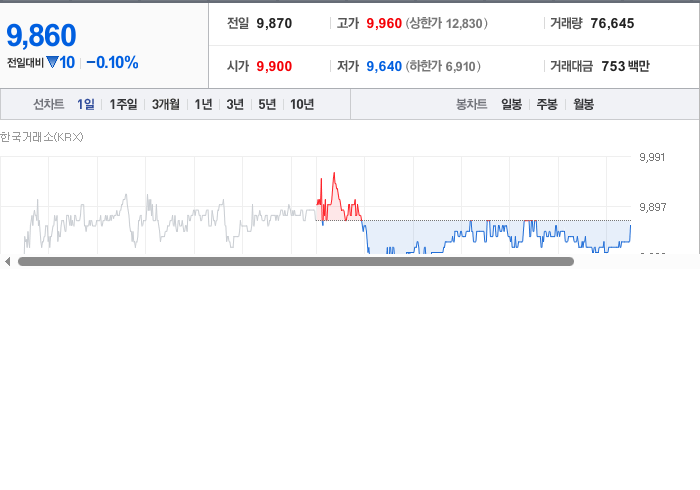Switch to 일봉 candle chart
This screenshot has width=700, height=490.
coord(511,104)
